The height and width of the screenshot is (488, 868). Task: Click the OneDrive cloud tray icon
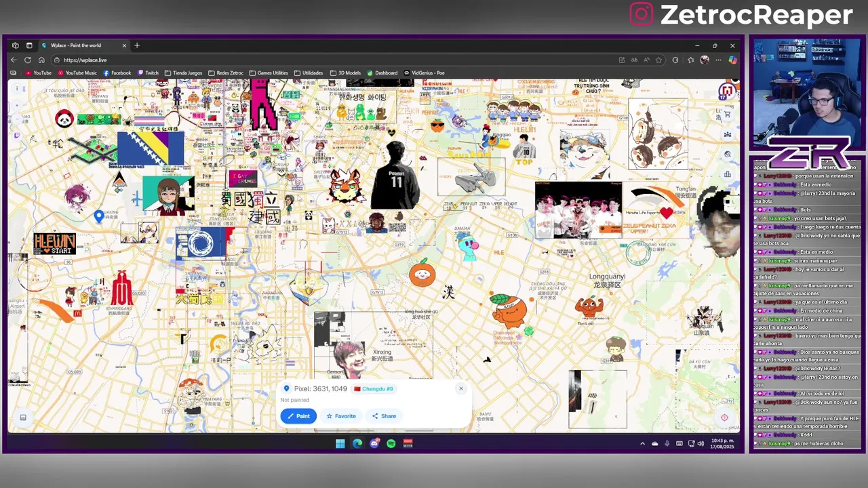(654, 443)
